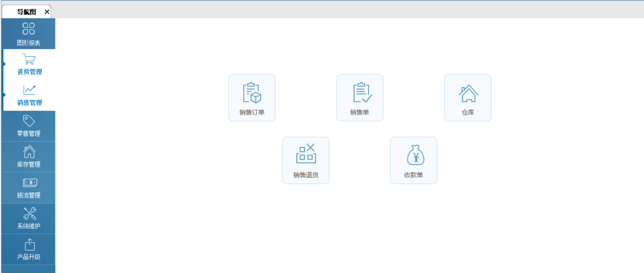Select 销售管理 chart icon in sidebar

tap(29, 90)
